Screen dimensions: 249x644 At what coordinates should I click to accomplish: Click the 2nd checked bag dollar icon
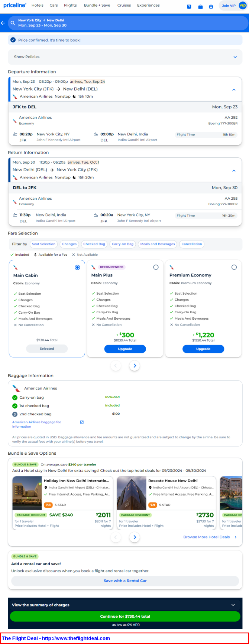click(x=15, y=414)
